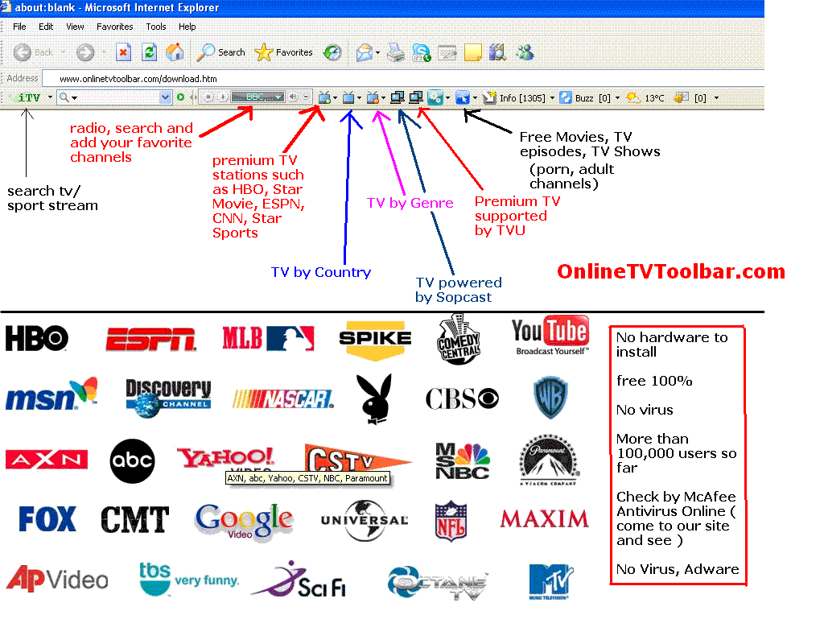Click the gears settings toolbar icon
This screenshot has width=824, height=644.
(x=435, y=97)
